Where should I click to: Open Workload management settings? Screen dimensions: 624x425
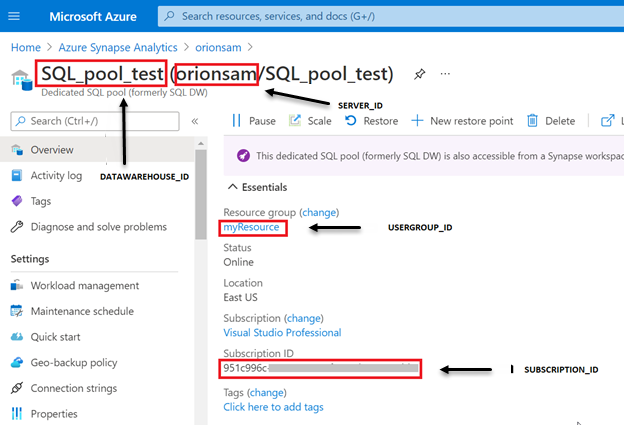tap(84, 285)
